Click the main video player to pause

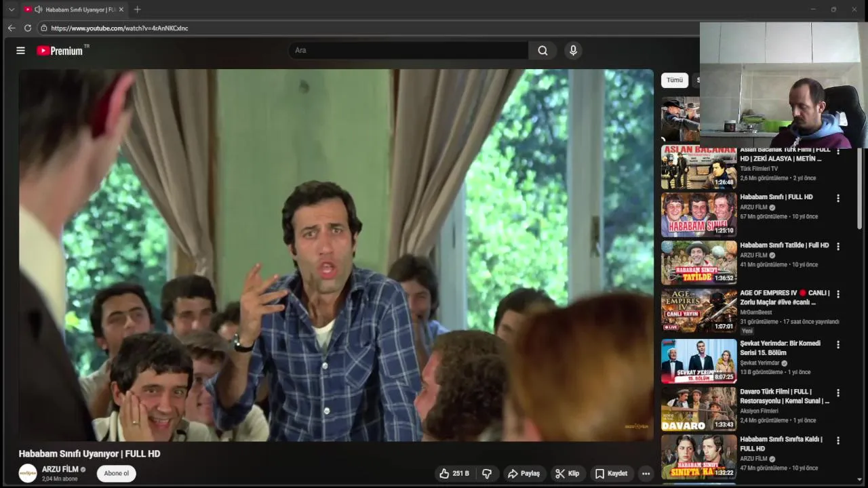[x=336, y=256]
